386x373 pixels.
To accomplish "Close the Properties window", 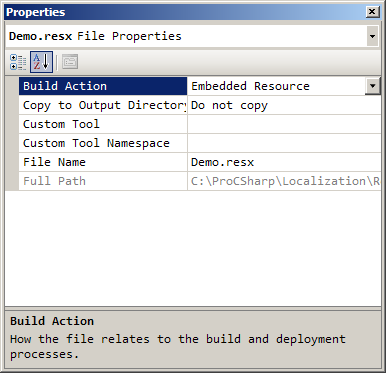I will click(x=372, y=12).
